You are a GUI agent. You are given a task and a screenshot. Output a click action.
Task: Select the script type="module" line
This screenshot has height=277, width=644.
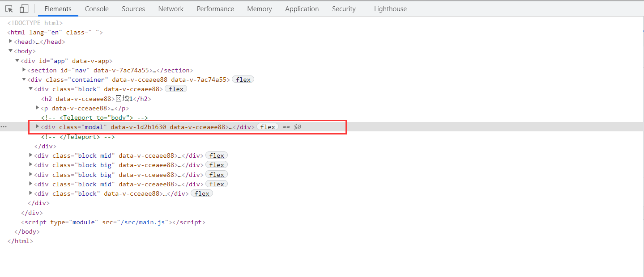click(113, 222)
